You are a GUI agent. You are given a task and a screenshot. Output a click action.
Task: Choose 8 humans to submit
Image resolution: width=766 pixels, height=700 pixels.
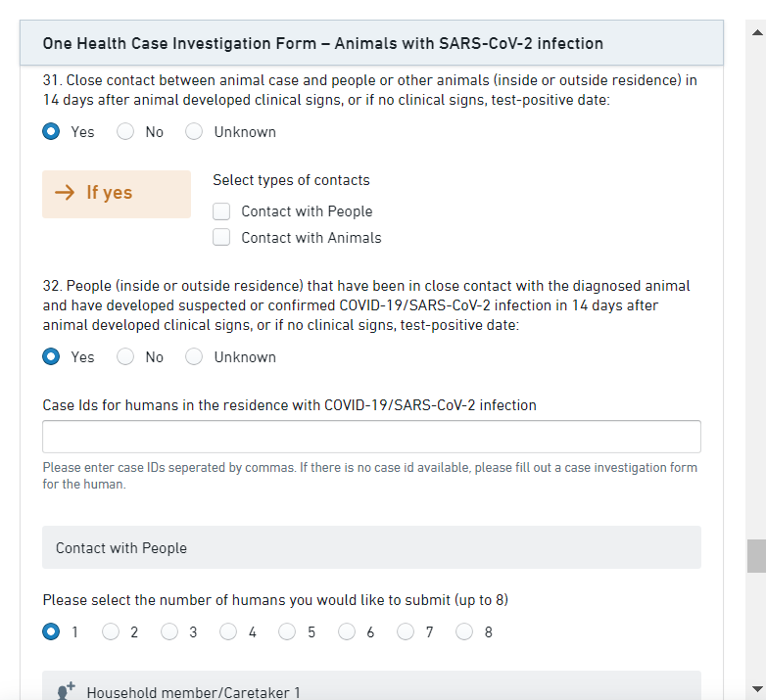pyautogui.click(x=464, y=632)
